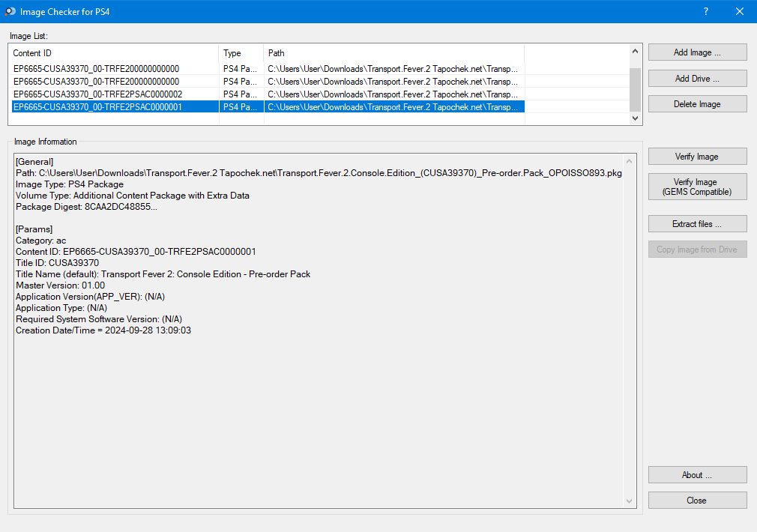The image size is (757, 532).
Task: Click the Application Type: (N/A) line
Action: coord(61,308)
